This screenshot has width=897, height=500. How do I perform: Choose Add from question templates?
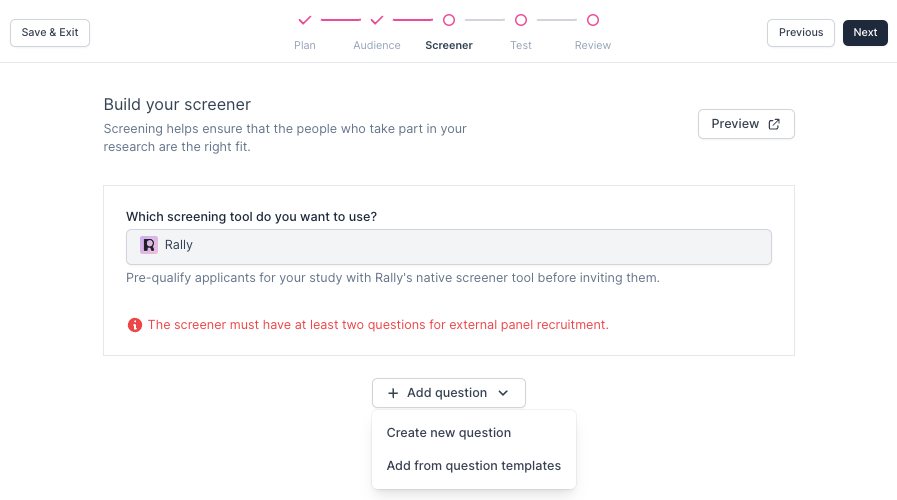pyautogui.click(x=473, y=466)
